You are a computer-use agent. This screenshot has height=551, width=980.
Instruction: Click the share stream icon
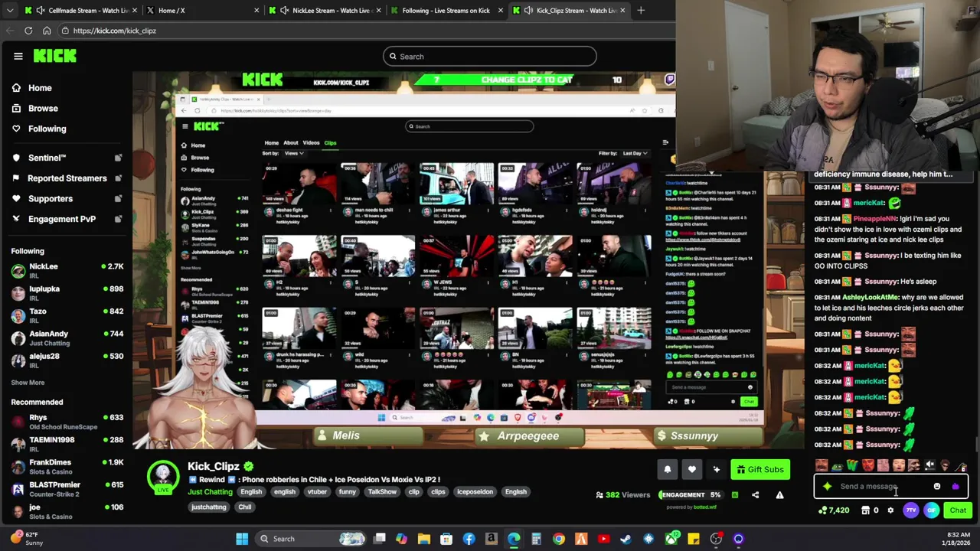coord(755,495)
